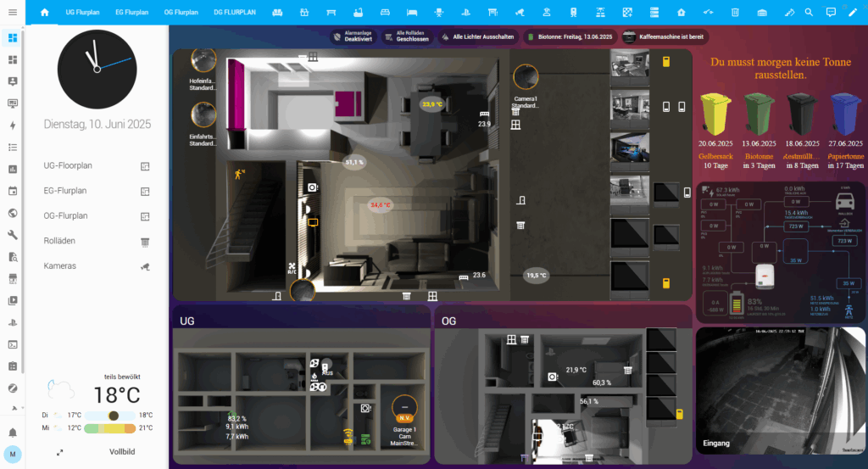Open the bathtub bathroom view

tap(359, 12)
